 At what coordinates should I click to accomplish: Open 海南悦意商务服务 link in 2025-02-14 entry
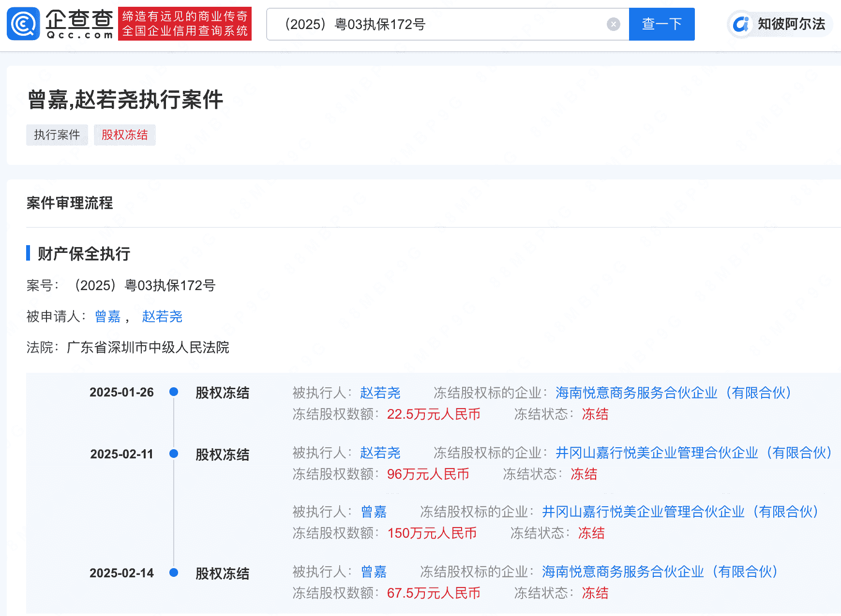[x=660, y=572]
